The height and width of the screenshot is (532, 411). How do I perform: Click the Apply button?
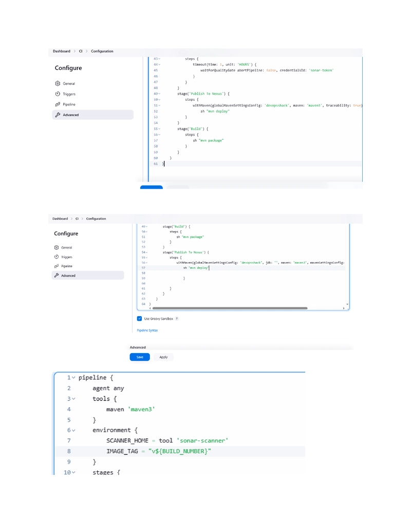point(163,357)
